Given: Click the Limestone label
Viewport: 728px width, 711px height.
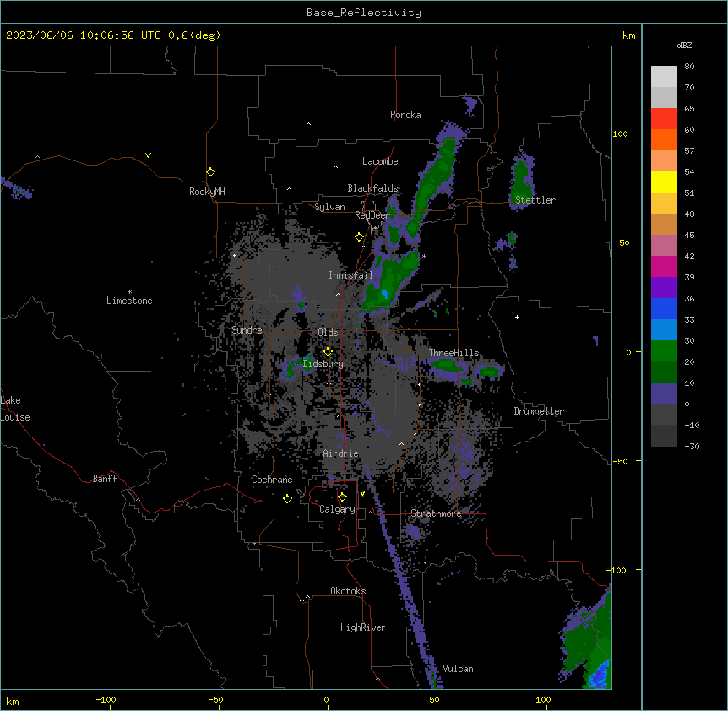Looking at the screenshot, I should [x=129, y=301].
